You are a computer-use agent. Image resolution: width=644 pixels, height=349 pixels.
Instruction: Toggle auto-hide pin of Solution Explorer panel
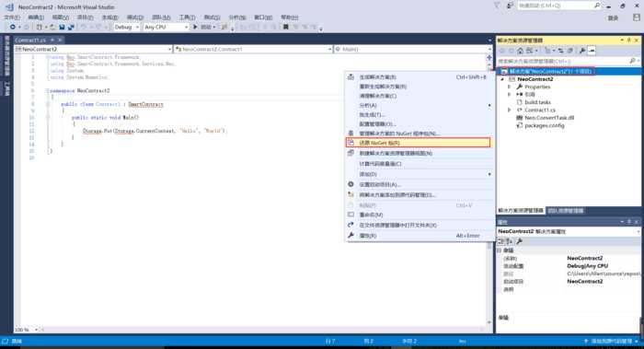[x=628, y=40]
